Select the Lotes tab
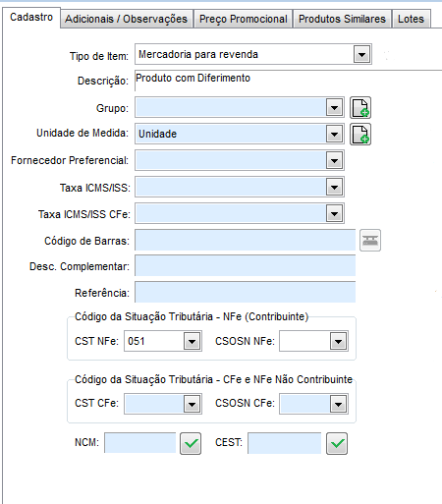The height and width of the screenshot is (504, 442). tap(411, 19)
